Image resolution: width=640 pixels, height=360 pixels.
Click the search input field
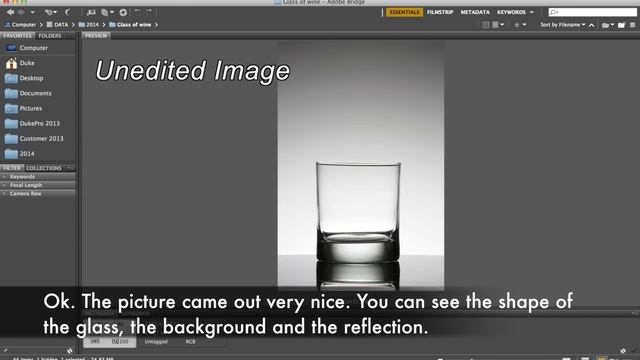[592, 12]
